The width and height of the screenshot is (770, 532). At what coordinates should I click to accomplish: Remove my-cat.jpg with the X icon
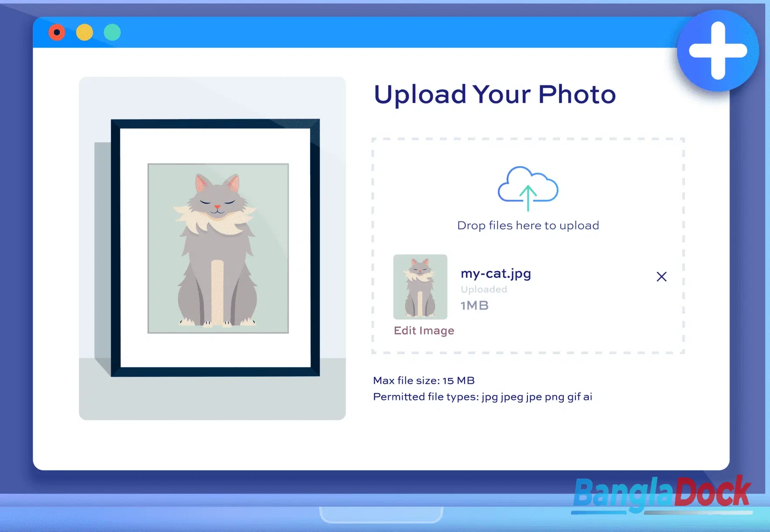tap(661, 276)
